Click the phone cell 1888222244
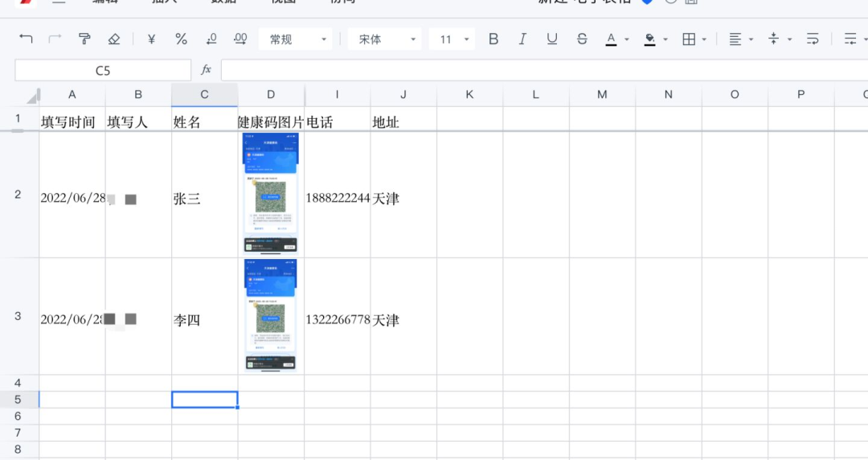The width and height of the screenshot is (868, 460). [337, 195]
